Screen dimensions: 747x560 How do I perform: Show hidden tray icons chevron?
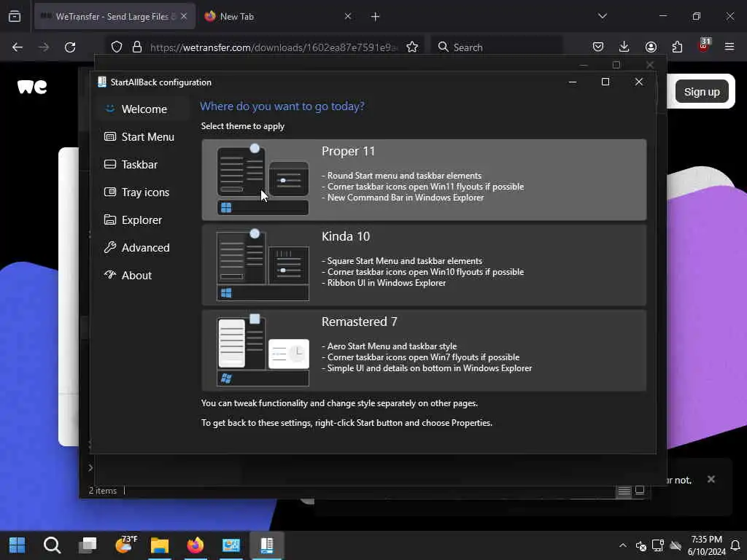click(623, 545)
